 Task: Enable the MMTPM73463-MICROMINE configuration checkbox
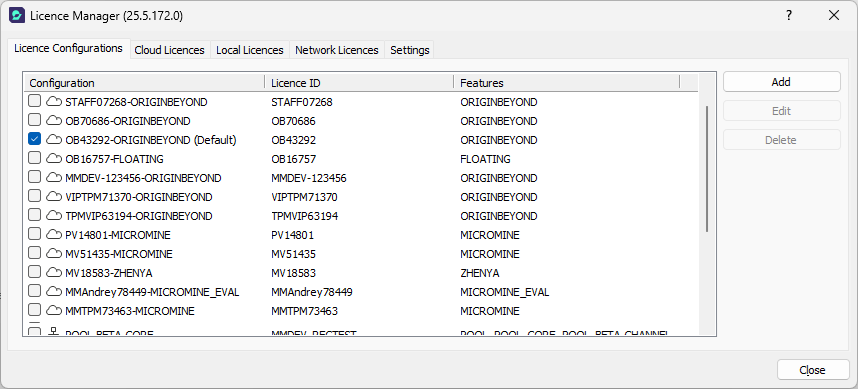coord(34,310)
